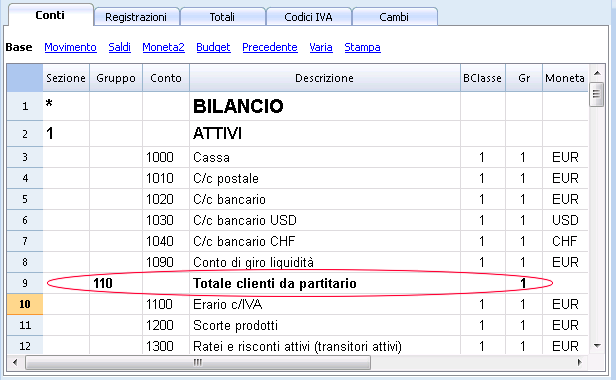Click the horizontal scrollbar left arrow
616x380 pixels.
point(15,362)
